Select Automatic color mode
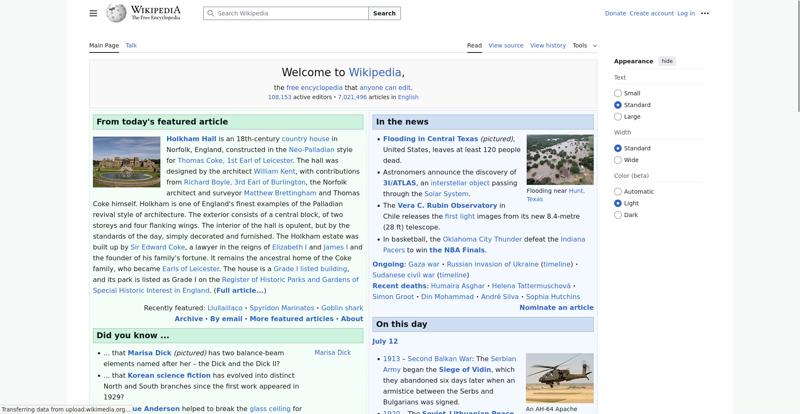Viewport: 800px width, 414px height. pyautogui.click(x=618, y=192)
